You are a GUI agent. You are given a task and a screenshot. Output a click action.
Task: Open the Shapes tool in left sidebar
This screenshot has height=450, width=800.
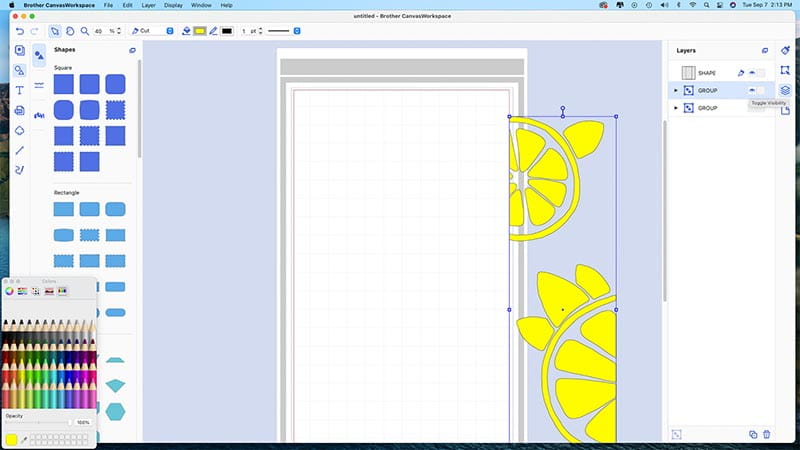point(20,70)
